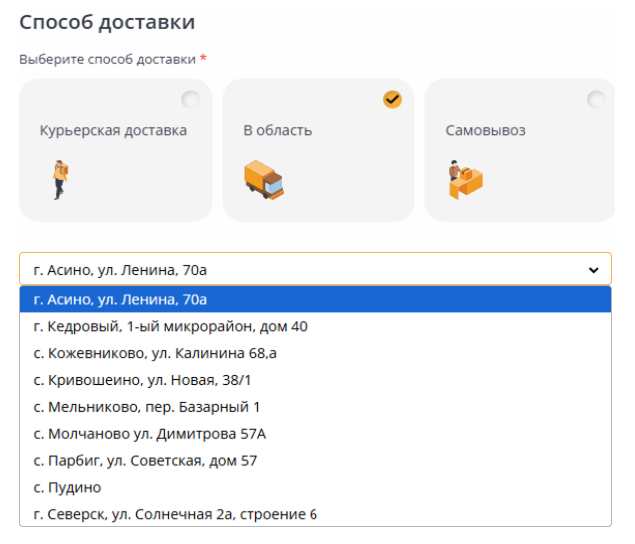Click the В область card label
The height and width of the screenshot is (544, 635).
[278, 130]
